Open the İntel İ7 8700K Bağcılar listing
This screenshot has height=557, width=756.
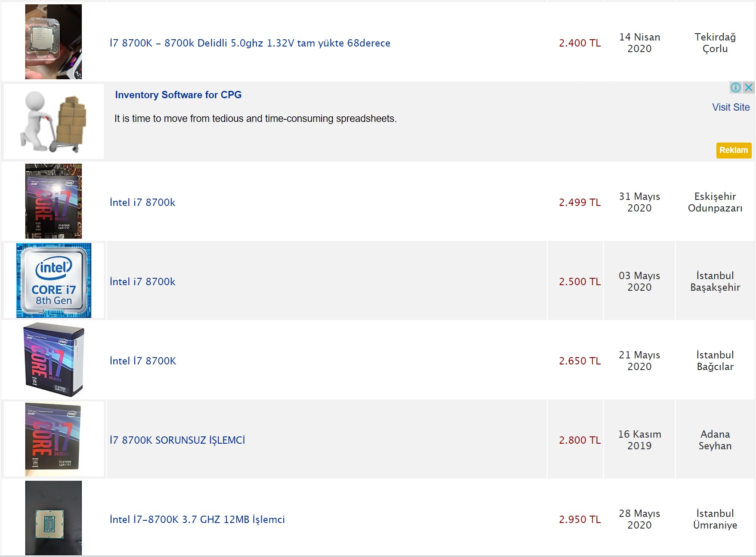click(143, 361)
